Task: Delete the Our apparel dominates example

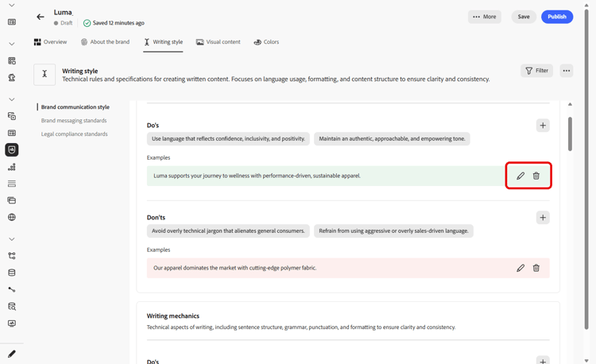Action: coord(536,268)
